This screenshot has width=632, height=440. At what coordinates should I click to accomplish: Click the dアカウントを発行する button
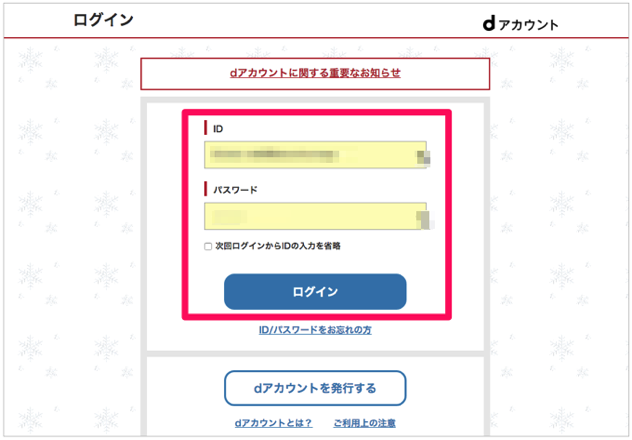pos(315,388)
